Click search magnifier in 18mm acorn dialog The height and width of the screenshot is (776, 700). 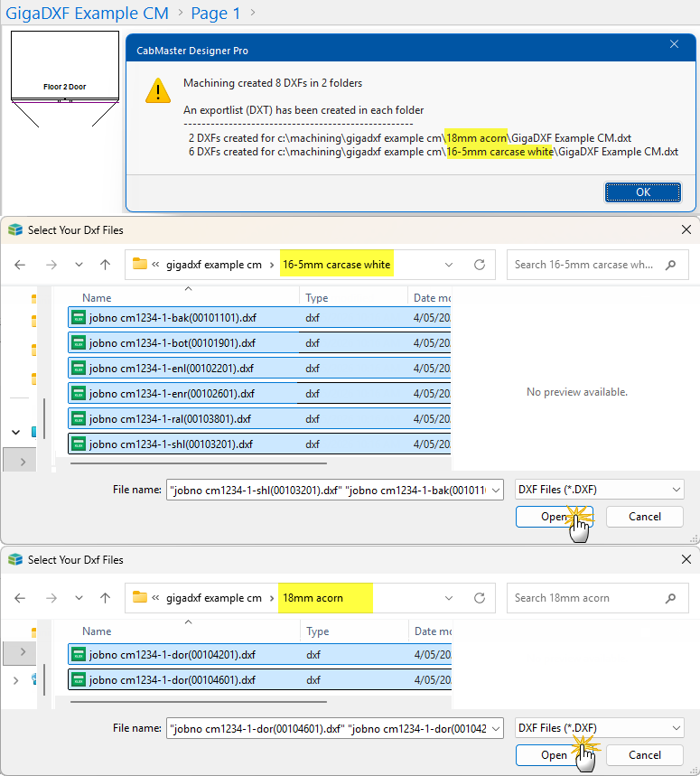pos(671,598)
